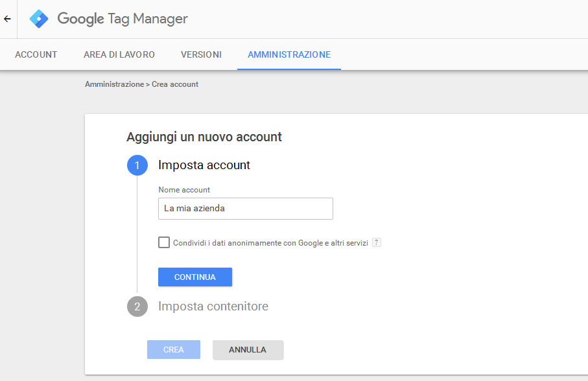Select the AMMINISTRAZIONE tab
Screen dimensions: 588x381
point(289,54)
